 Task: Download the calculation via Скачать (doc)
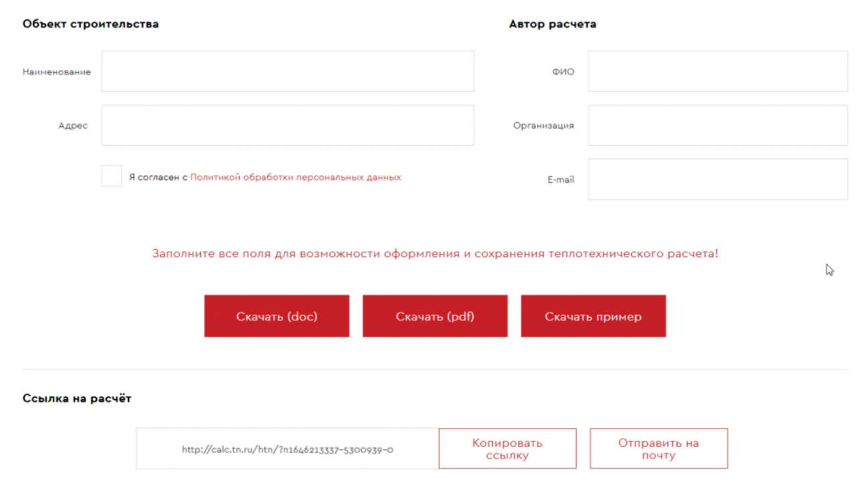pyautogui.click(x=276, y=316)
